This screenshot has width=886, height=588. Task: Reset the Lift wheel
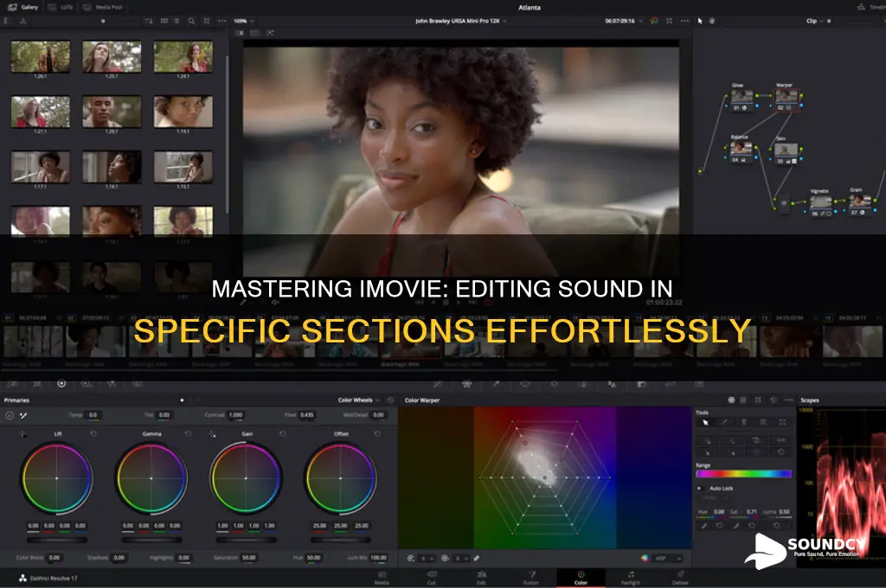click(93, 434)
